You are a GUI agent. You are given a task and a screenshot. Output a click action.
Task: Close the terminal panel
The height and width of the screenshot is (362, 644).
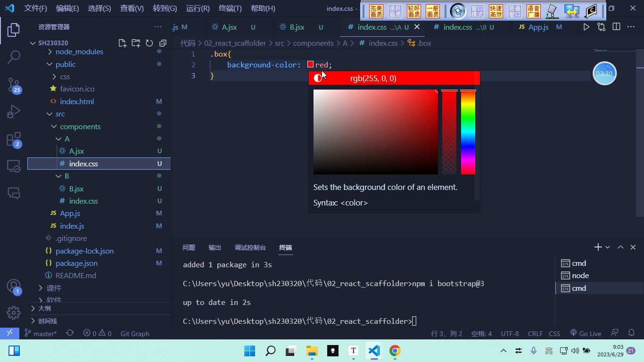(633, 247)
